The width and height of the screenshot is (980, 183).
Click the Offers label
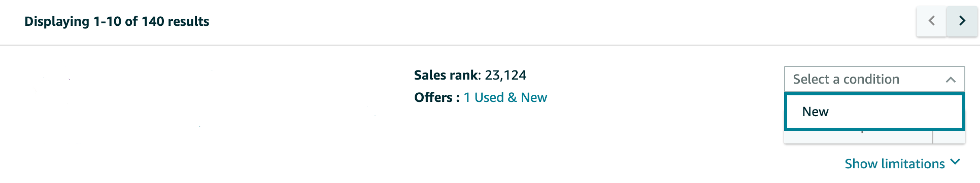[436, 97]
